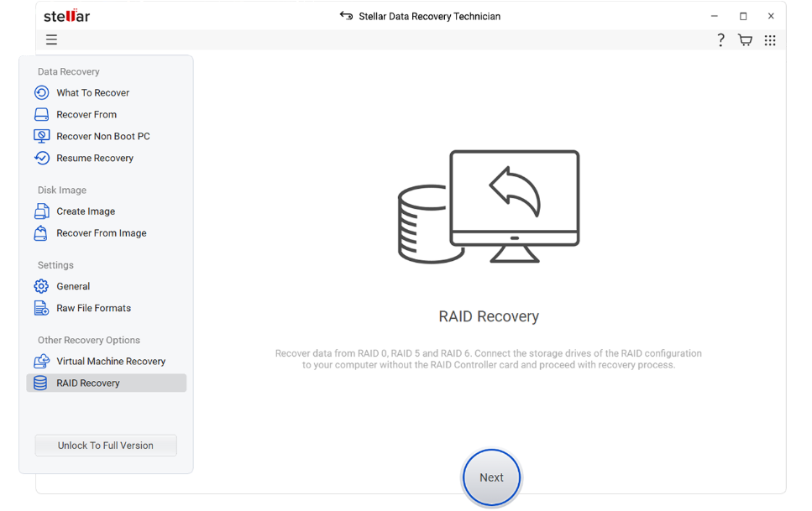Open the apps grid menu

pyautogui.click(x=770, y=39)
